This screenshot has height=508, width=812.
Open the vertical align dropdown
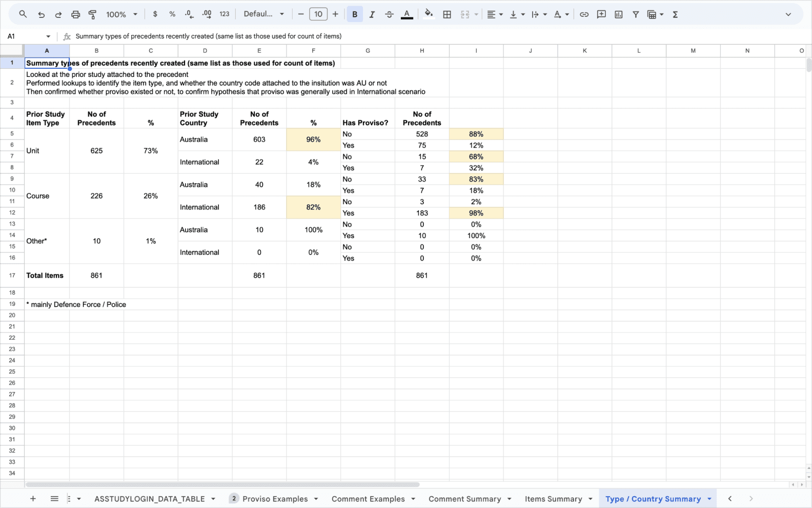[517, 14]
